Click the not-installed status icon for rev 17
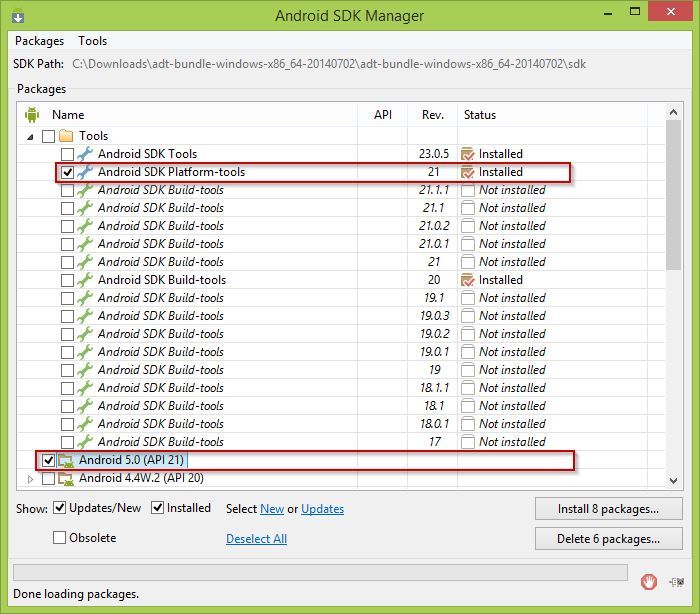Image resolution: width=700 pixels, height=614 pixels. click(467, 442)
